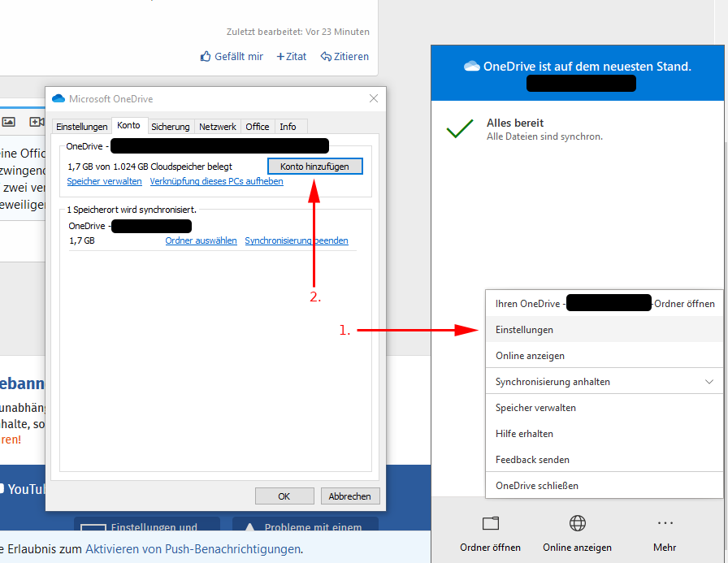
Task: Click the white cloud icon in OneDrive header
Action: [x=472, y=66]
